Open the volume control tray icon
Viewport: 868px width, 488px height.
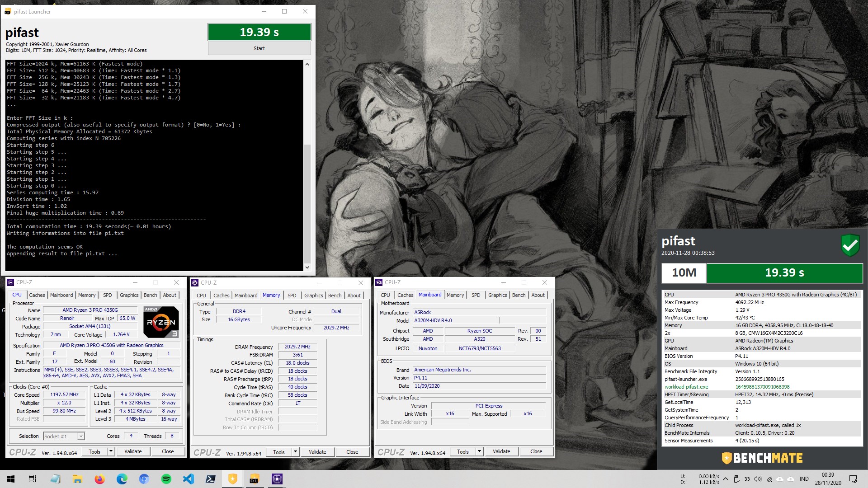coord(758,479)
